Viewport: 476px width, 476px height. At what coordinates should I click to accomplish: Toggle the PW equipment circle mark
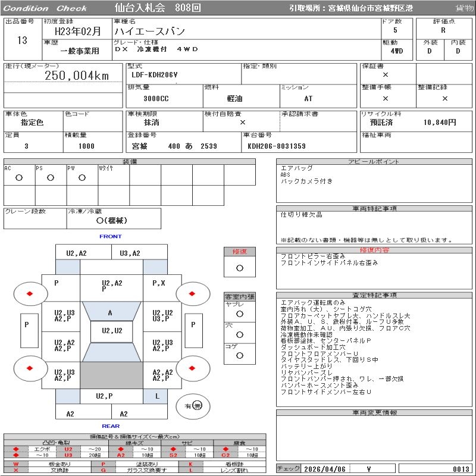(x=82, y=178)
